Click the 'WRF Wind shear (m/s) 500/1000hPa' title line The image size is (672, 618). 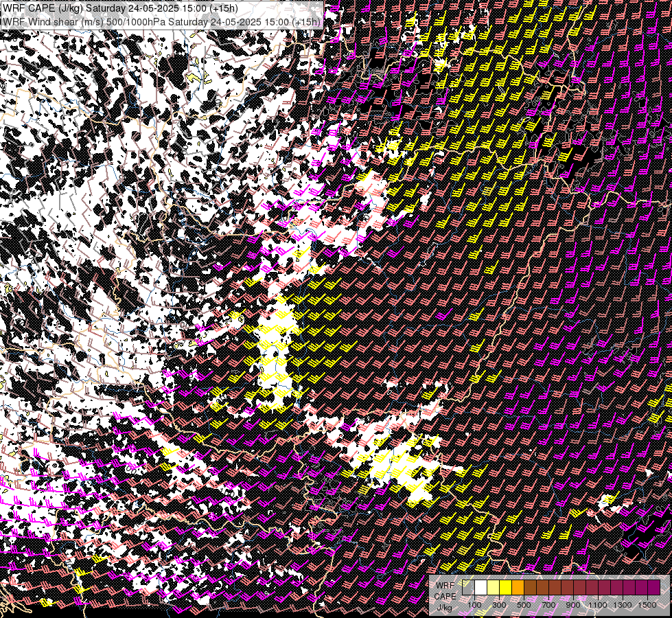click(x=161, y=22)
